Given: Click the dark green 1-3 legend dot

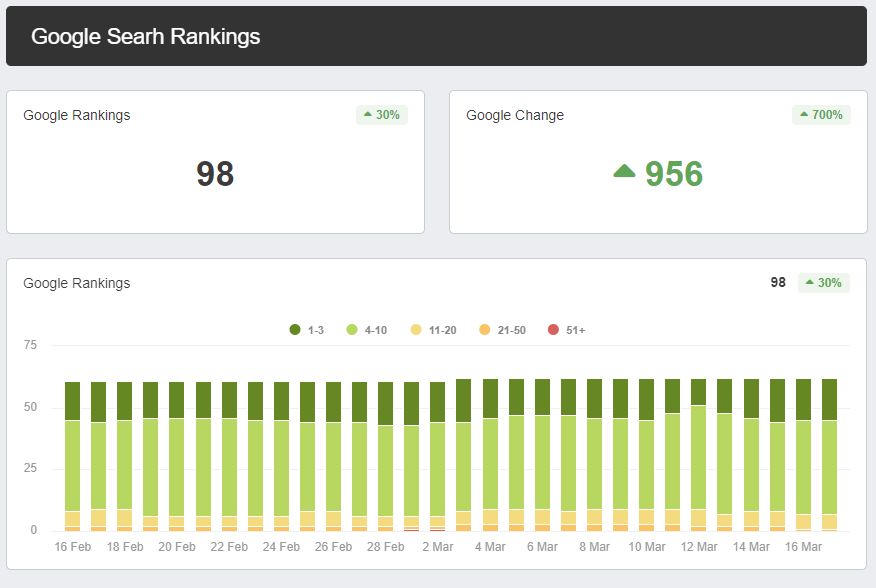Looking at the screenshot, I should pos(295,330).
